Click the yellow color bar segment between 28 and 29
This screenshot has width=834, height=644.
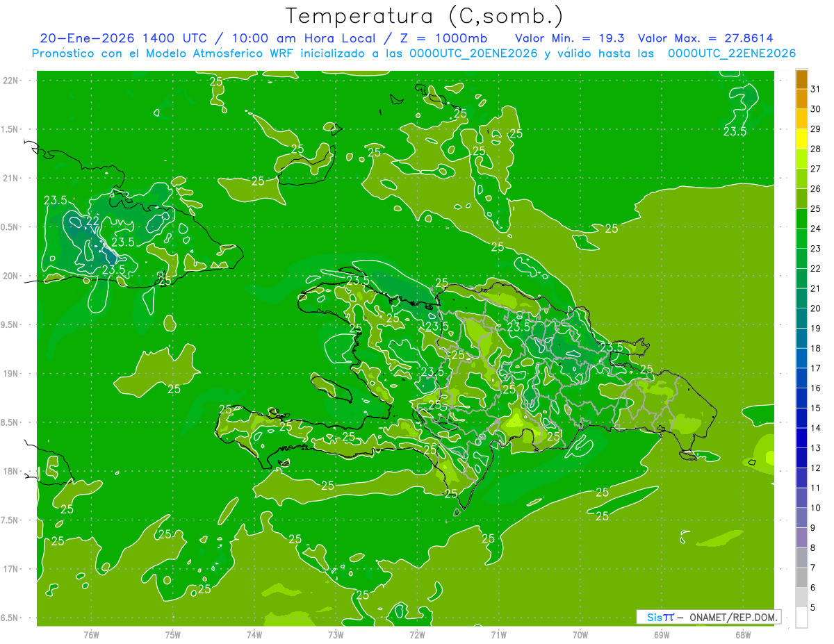click(x=801, y=139)
